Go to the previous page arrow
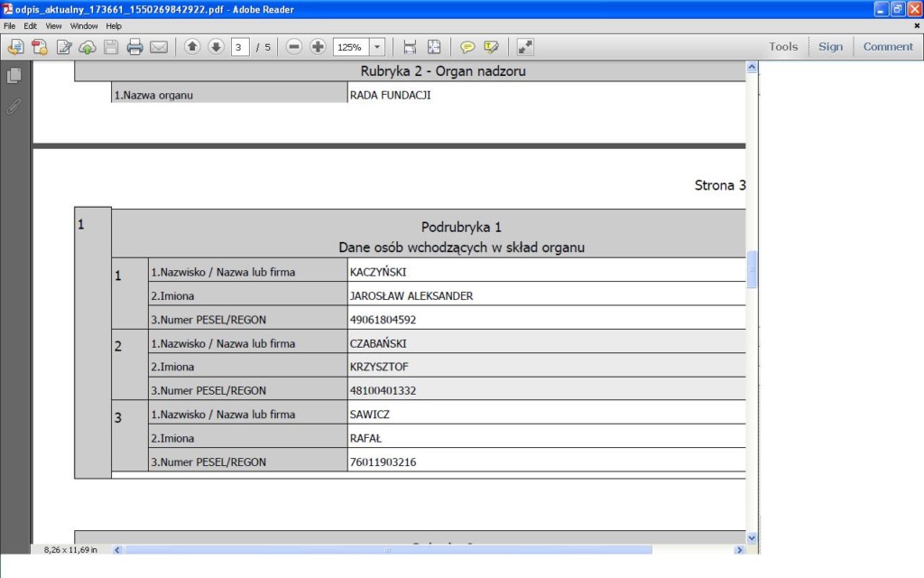Screen dimensions: 924x578 (x=192, y=47)
